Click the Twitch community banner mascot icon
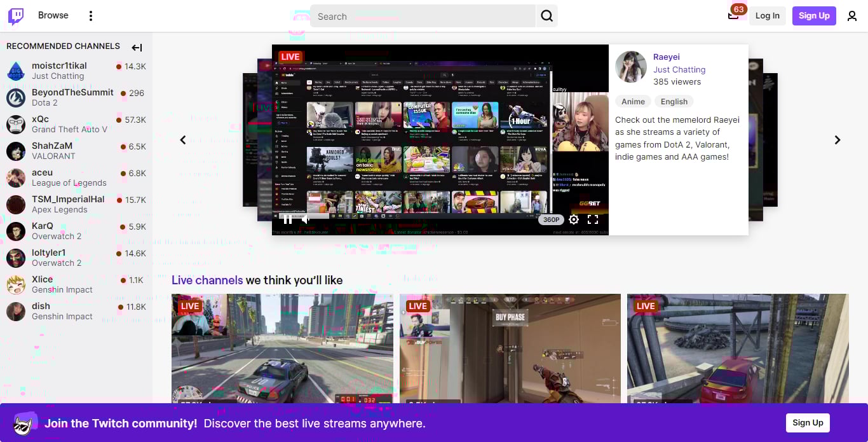The width and height of the screenshot is (868, 442). tap(24, 424)
